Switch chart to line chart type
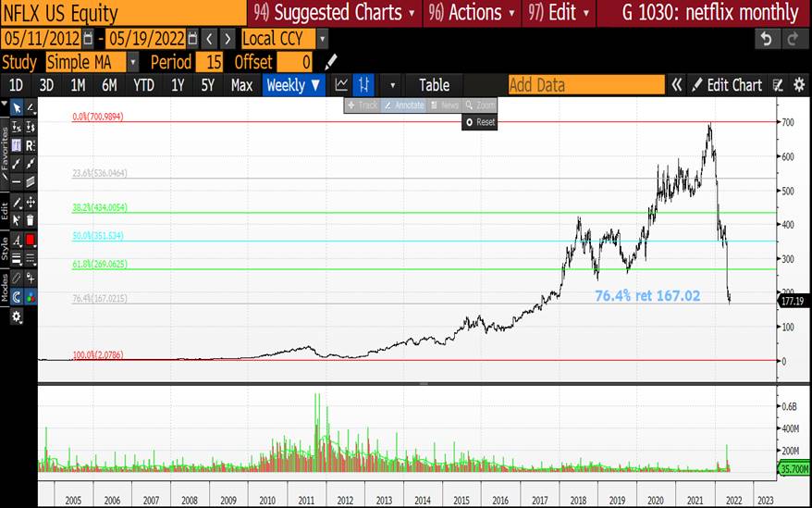812x508 pixels. coord(342,85)
